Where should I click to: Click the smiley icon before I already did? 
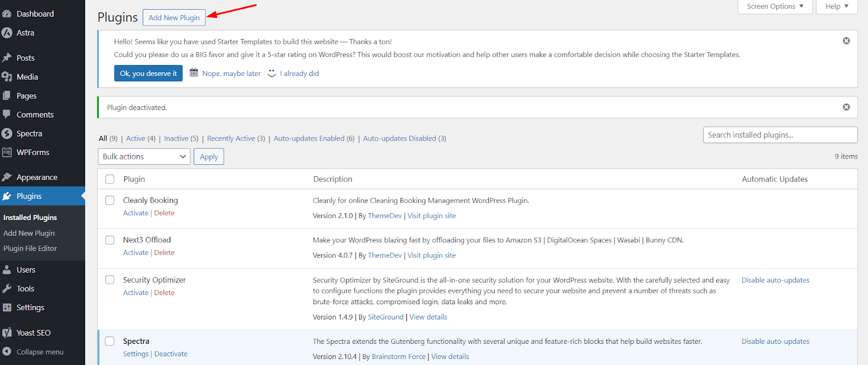tap(272, 73)
